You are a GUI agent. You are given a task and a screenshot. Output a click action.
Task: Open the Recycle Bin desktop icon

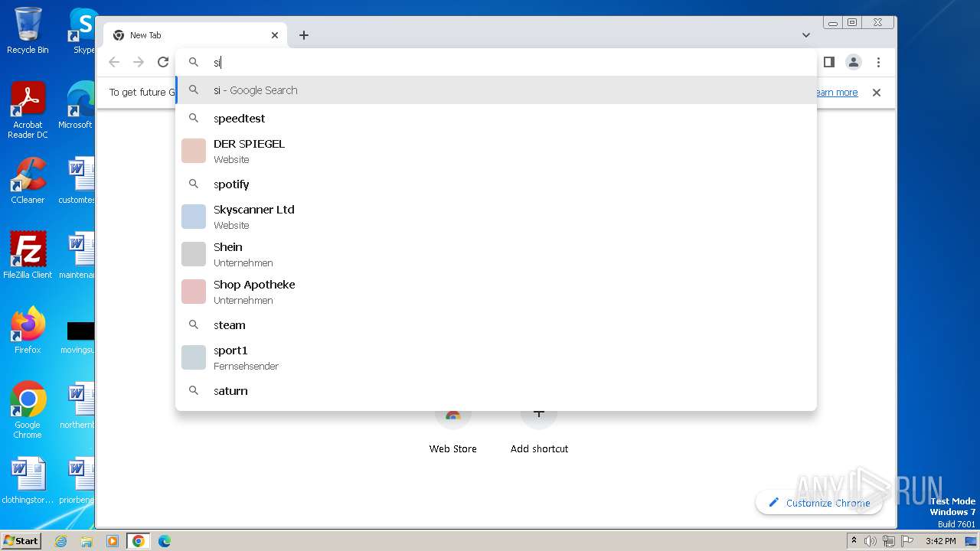point(28,31)
